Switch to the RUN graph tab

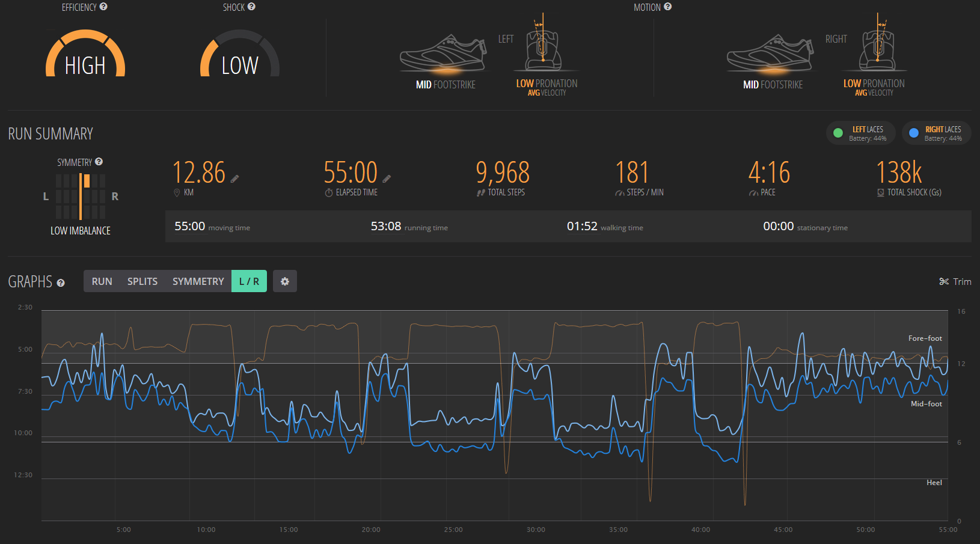click(x=102, y=281)
